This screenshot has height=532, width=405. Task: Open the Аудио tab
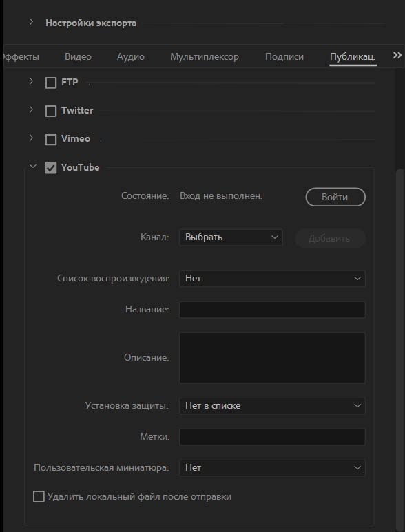pos(131,57)
